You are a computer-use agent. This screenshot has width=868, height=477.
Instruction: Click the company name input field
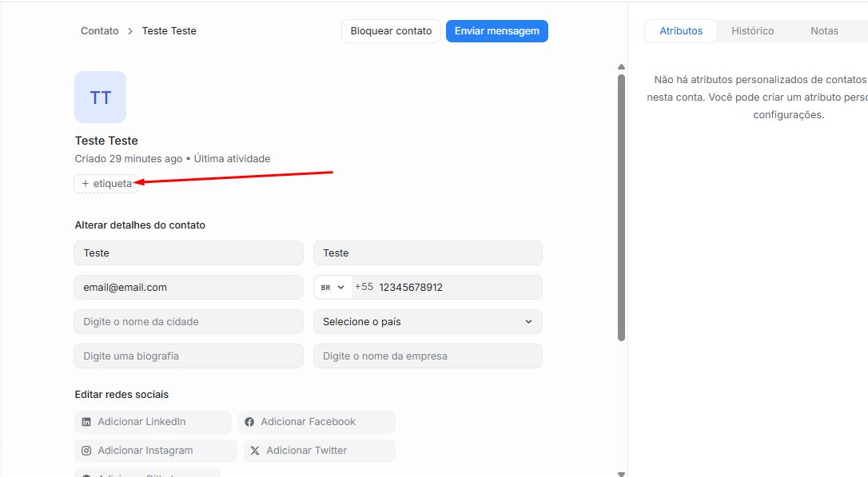(x=428, y=356)
